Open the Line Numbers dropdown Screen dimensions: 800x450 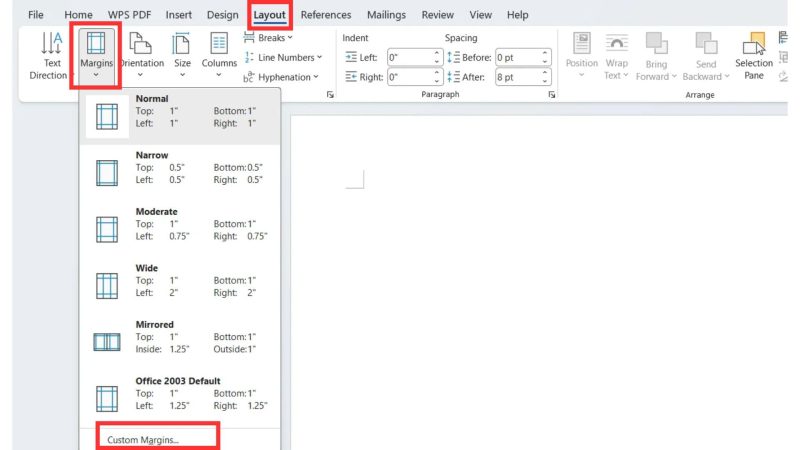(x=283, y=58)
